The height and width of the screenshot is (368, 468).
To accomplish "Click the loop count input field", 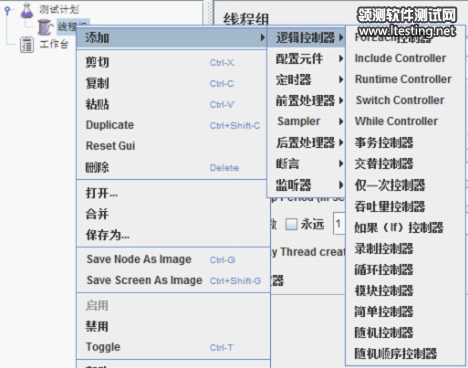I will tap(339, 224).
